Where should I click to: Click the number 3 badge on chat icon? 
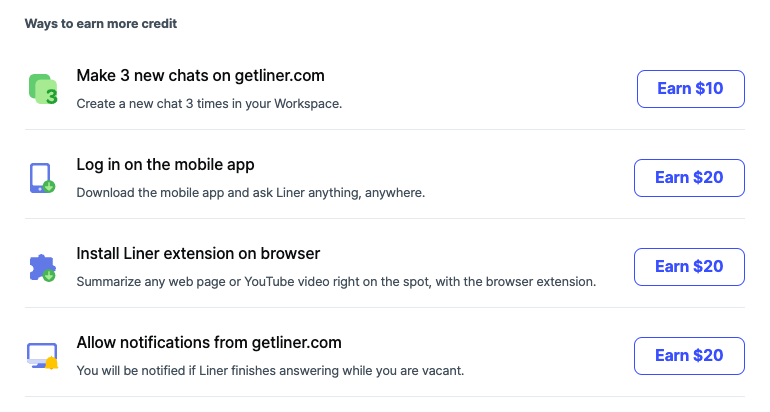pyautogui.click(x=51, y=97)
